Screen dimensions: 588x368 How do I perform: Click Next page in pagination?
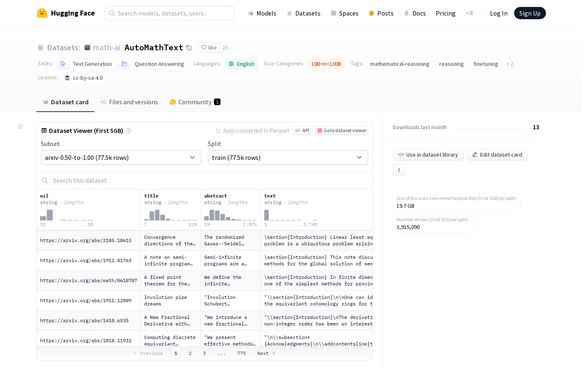(266, 353)
